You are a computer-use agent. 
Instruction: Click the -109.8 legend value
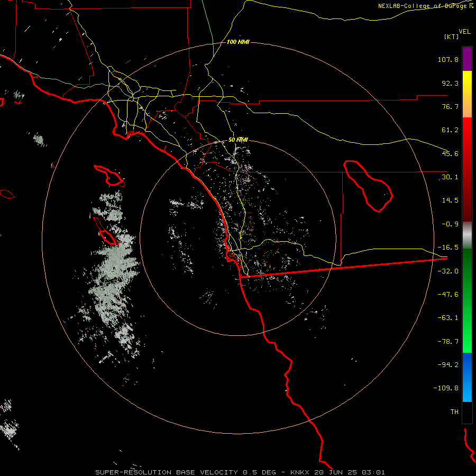(x=446, y=388)
